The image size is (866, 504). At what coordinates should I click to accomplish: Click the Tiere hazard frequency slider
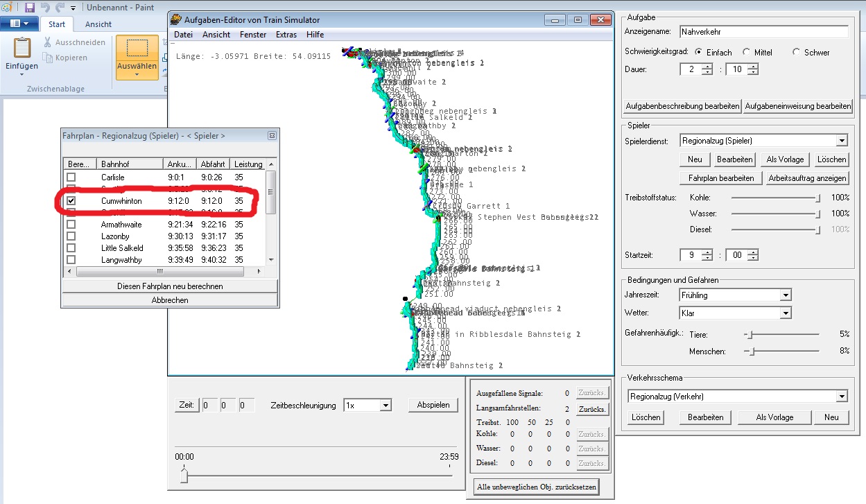[748, 334]
